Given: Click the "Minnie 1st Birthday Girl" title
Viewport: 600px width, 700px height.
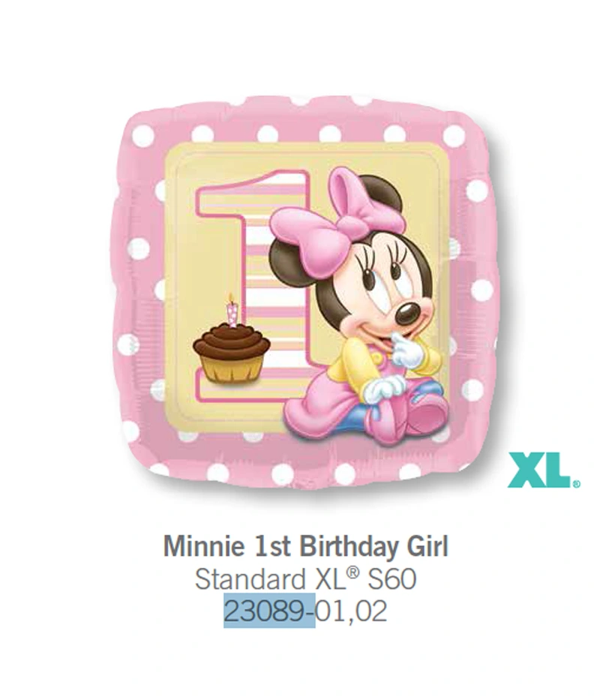Looking at the screenshot, I should click(306, 546).
